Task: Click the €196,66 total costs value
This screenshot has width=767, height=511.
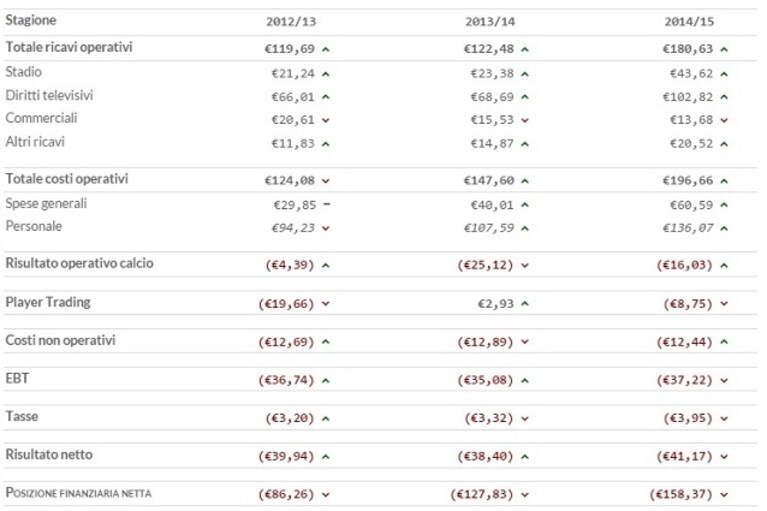Action: click(x=688, y=180)
